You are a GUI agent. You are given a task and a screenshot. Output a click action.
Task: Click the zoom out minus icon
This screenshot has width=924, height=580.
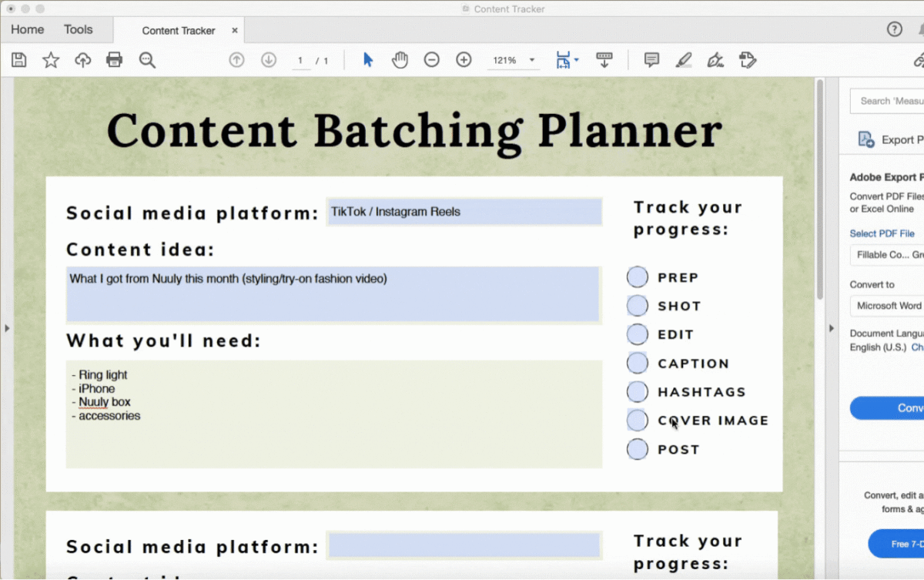tap(432, 60)
